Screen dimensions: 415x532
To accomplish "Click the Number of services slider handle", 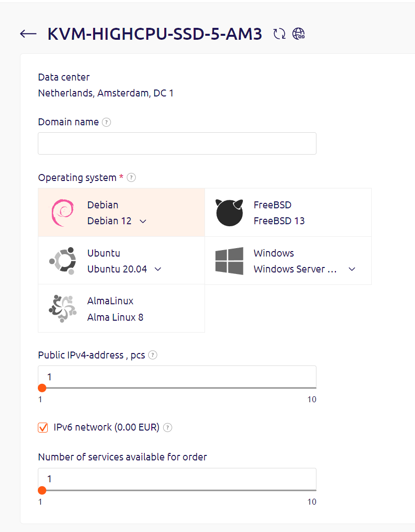I will click(x=42, y=490).
